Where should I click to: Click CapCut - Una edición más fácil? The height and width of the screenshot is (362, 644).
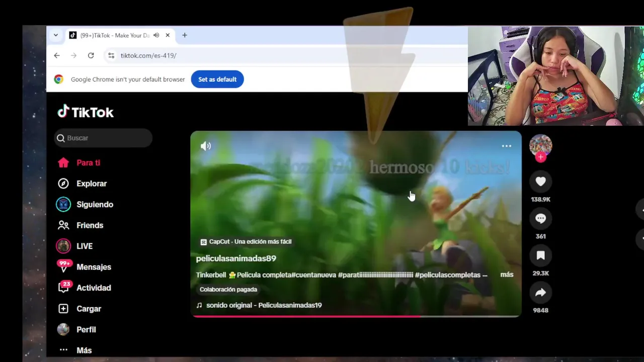tap(246, 242)
